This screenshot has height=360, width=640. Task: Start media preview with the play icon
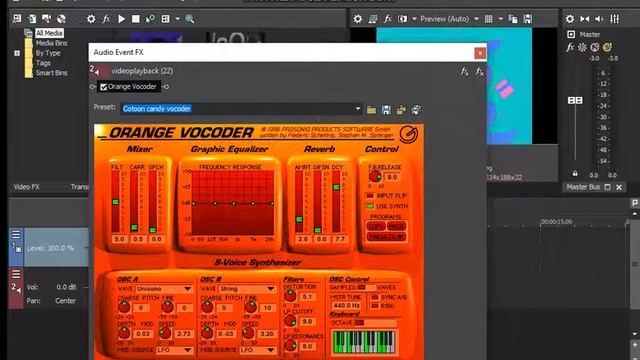click(121, 19)
